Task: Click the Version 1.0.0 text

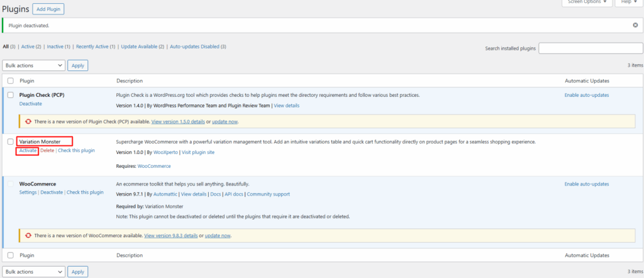Action: pos(130,152)
